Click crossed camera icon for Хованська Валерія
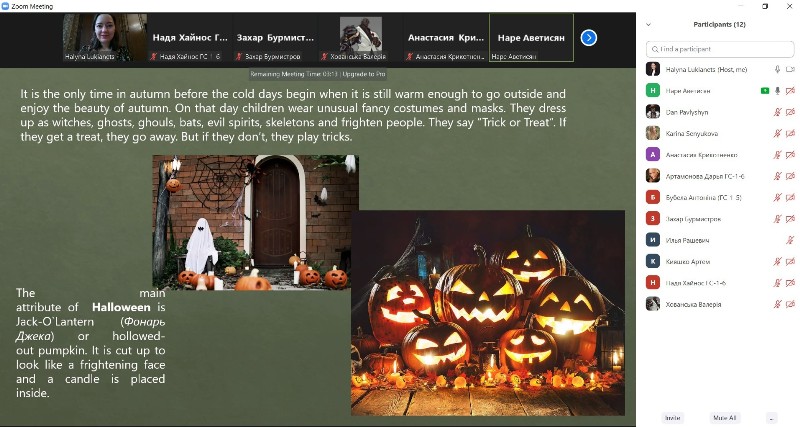This screenshot has height=427, width=800. point(790,305)
